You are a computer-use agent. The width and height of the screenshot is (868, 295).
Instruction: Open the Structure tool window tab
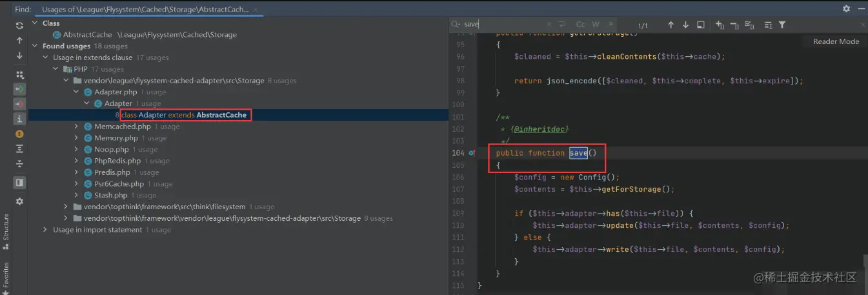pyautogui.click(x=6, y=231)
